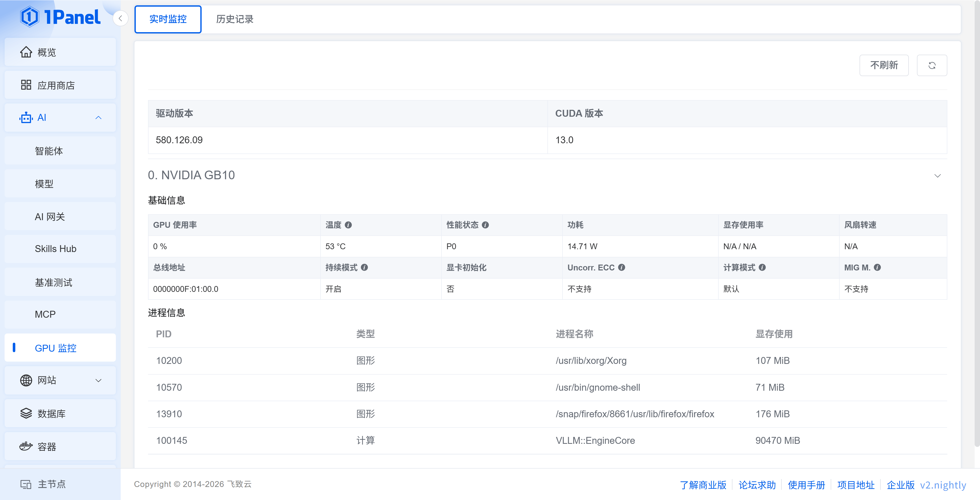This screenshot has width=980, height=500.
Task: Open the 了解商业版 footer link
Action: click(703, 485)
